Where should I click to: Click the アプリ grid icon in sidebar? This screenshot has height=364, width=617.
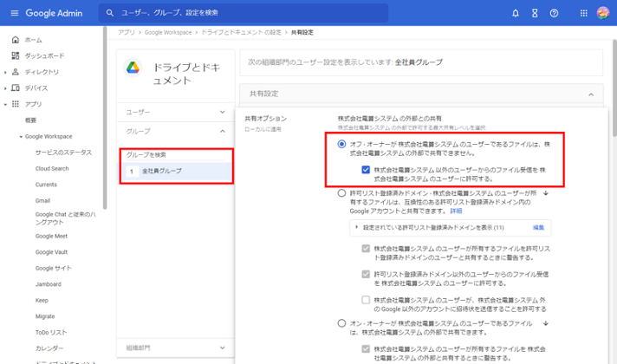point(16,104)
